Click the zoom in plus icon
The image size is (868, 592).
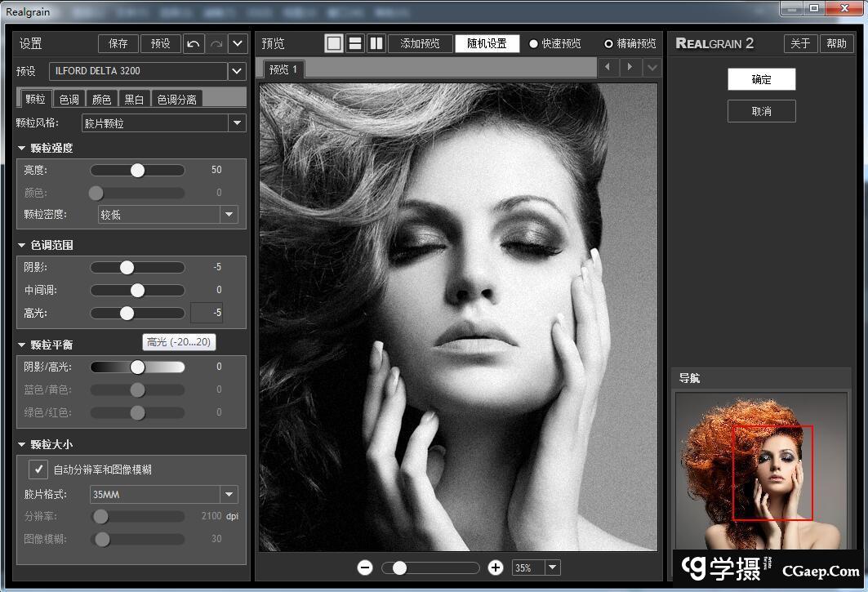click(x=495, y=568)
